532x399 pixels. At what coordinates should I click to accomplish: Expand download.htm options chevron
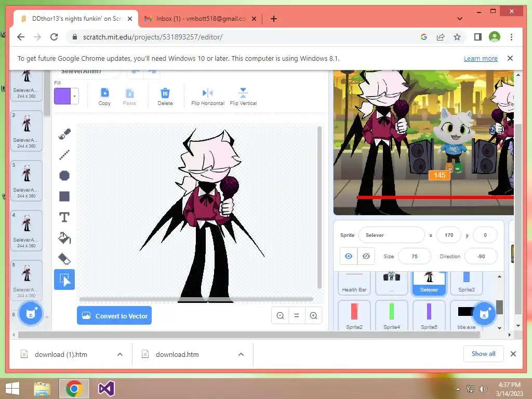tap(241, 354)
